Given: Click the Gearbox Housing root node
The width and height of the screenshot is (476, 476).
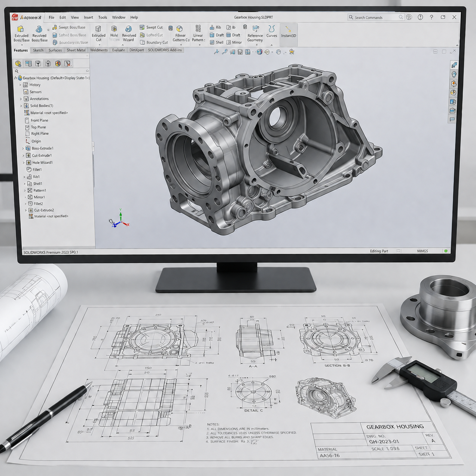Looking at the screenshot, I should point(54,78).
